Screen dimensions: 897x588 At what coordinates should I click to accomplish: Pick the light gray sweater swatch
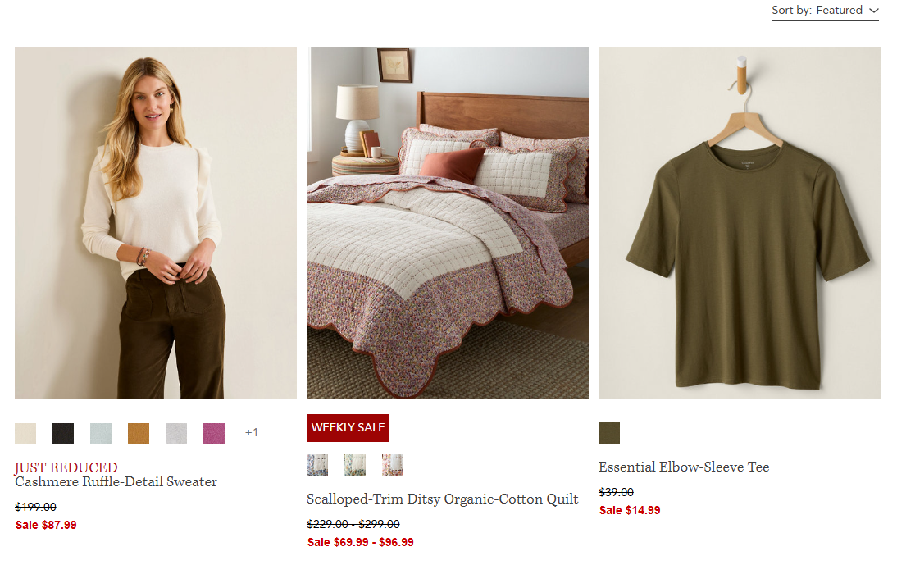click(176, 434)
